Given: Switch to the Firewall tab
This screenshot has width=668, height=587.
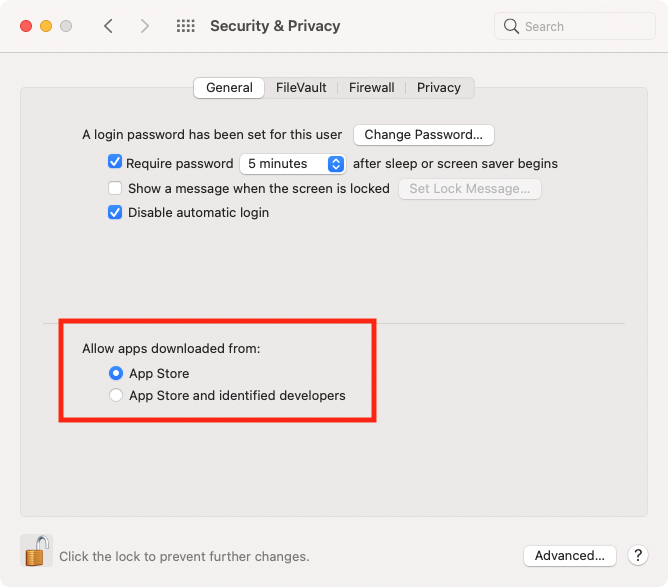Looking at the screenshot, I should point(371,88).
